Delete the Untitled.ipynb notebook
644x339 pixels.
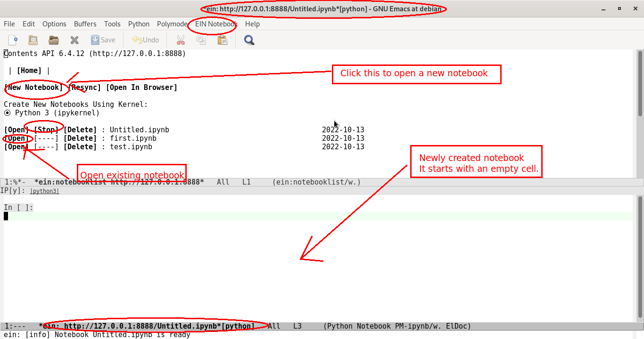(80, 130)
